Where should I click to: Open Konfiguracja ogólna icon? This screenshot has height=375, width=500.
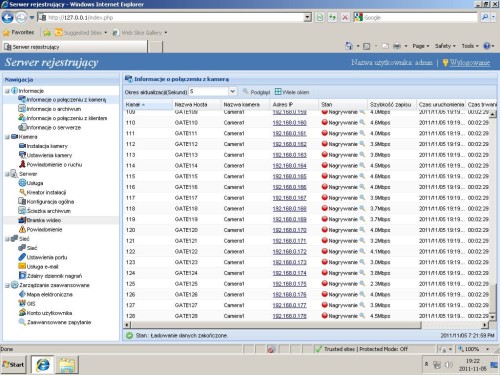click(x=22, y=201)
